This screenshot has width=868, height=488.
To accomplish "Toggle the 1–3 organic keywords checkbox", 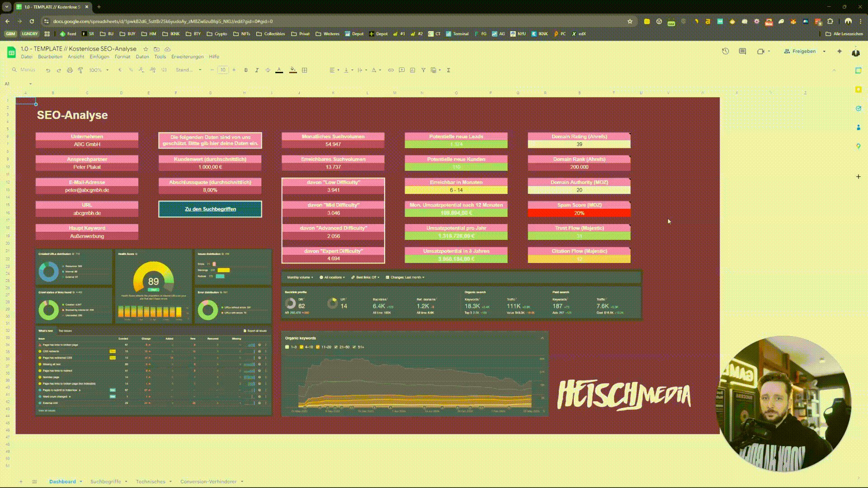I will pyautogui.click(x=287, y=347).
